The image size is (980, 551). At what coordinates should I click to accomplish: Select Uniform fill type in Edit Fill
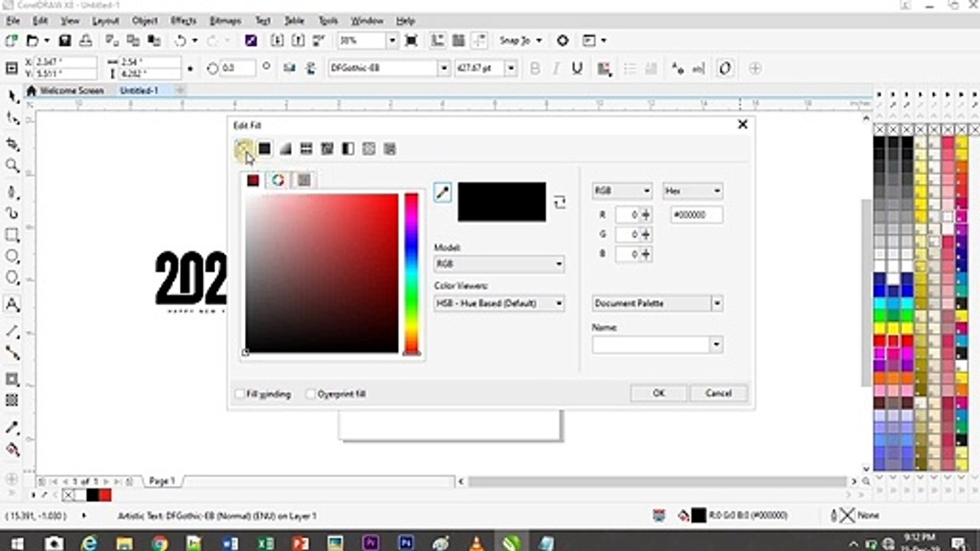click(x=264, y=148)
